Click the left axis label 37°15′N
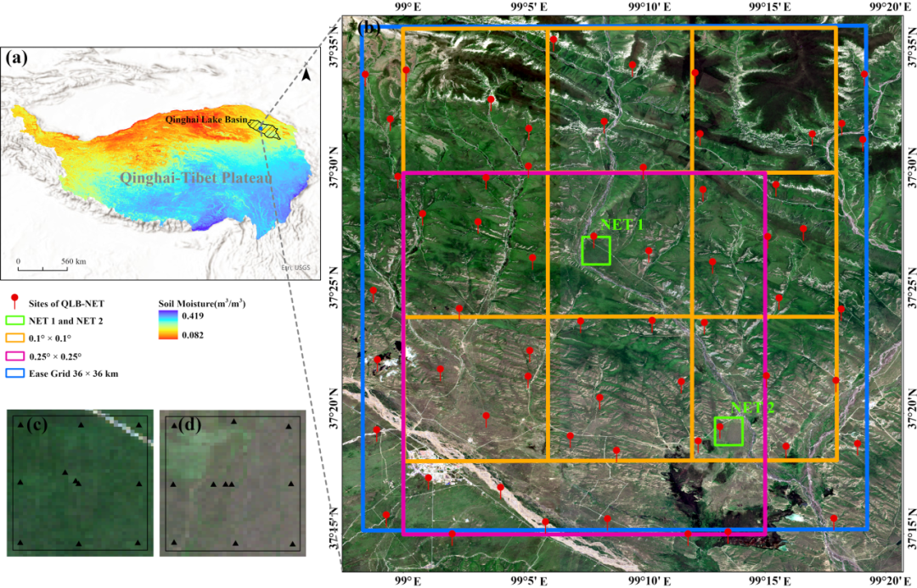This screenshot has width=917, height=588. pos(335,527)
